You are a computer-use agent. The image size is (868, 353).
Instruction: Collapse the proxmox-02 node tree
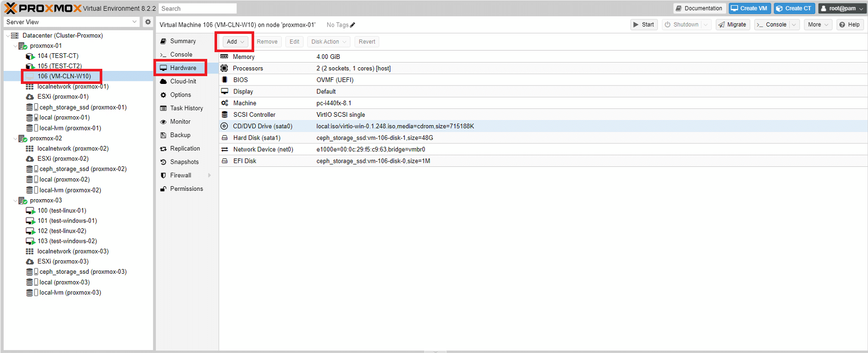pos(15,139)
